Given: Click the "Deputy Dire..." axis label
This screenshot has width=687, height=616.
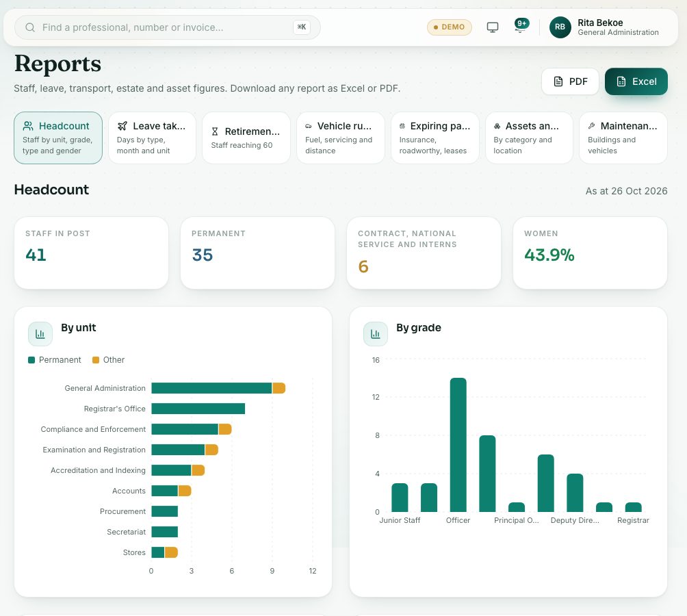Looking at the screenshot, I should tap(575, 520).
